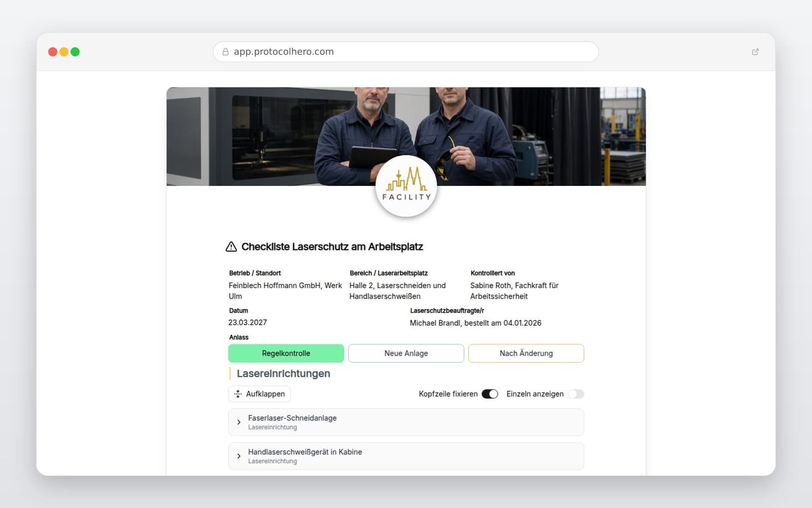Screen dimensions: 812x508
Task: Click the warning triangle icon next to checklist title
Action: 231,247
